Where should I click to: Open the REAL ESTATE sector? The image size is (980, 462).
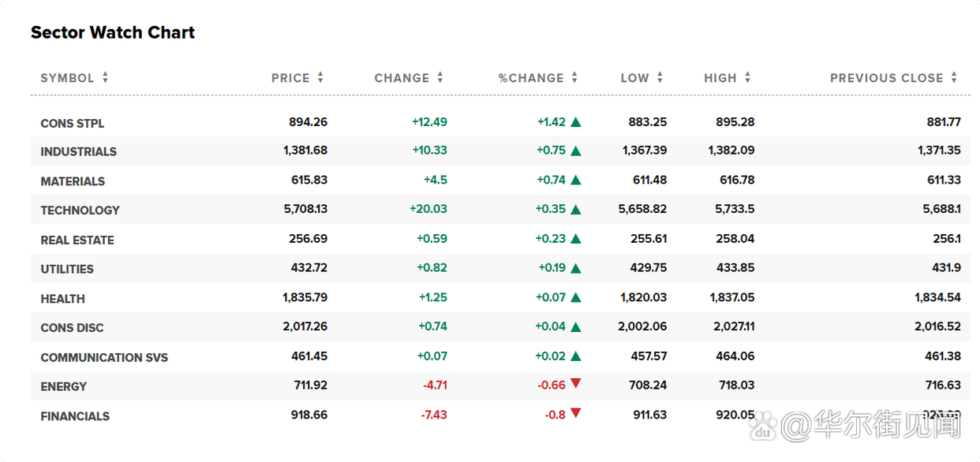[x=77, y=240]
